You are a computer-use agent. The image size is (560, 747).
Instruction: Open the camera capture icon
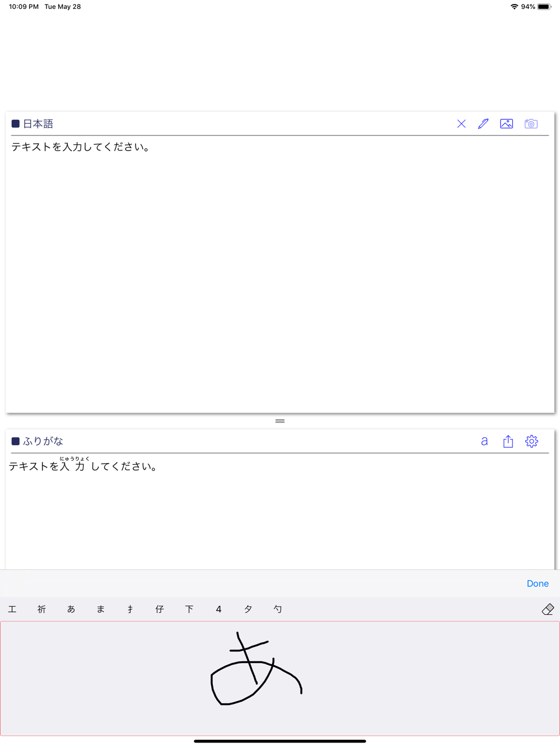tap(531, 124)
